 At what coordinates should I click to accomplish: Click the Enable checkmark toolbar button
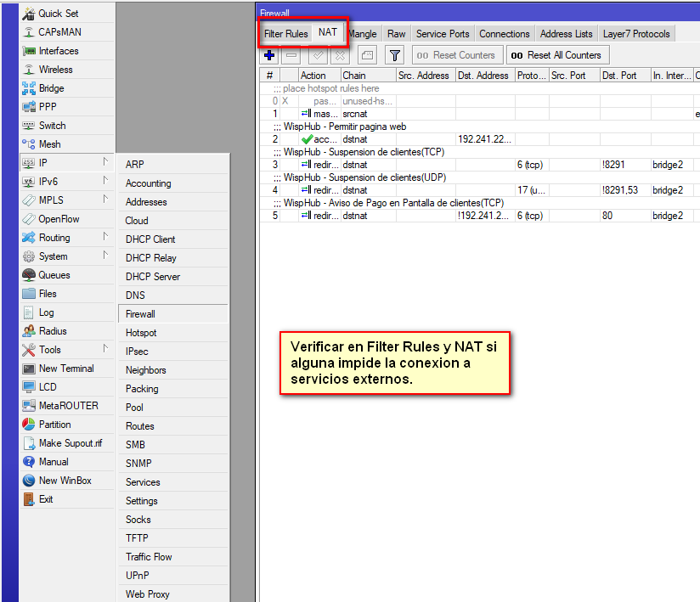(317, 55)
